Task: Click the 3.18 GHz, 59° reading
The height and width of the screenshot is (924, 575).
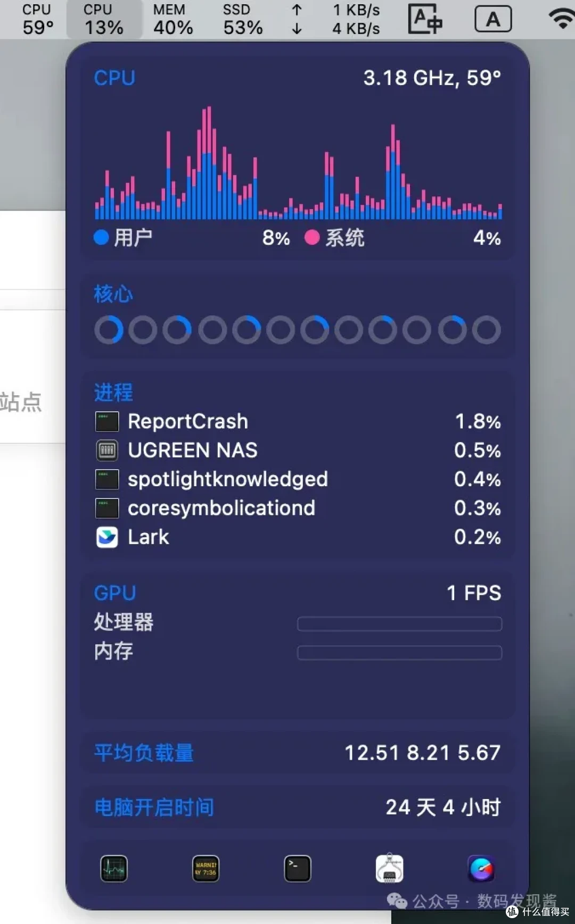Action: tap(432, 78)
